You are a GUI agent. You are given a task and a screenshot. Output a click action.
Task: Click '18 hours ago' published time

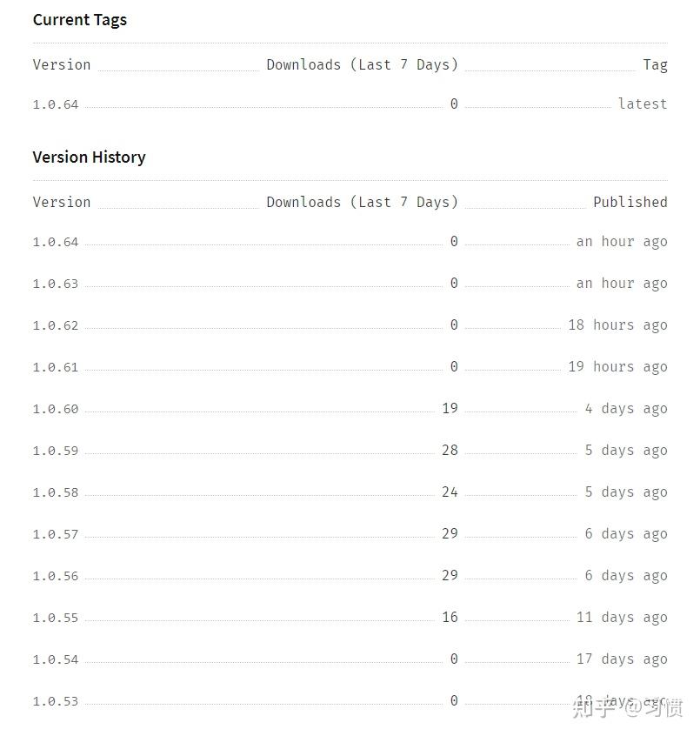pos(617,325)
